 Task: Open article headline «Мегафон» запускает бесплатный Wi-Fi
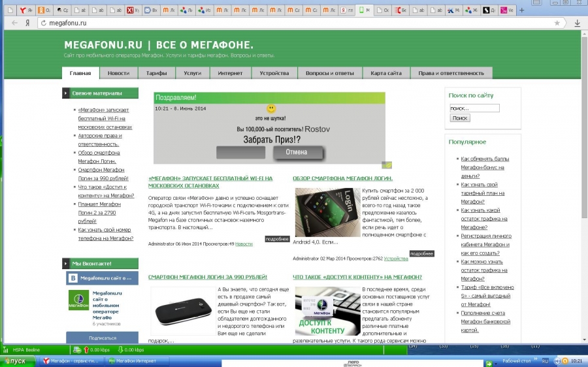210,182
